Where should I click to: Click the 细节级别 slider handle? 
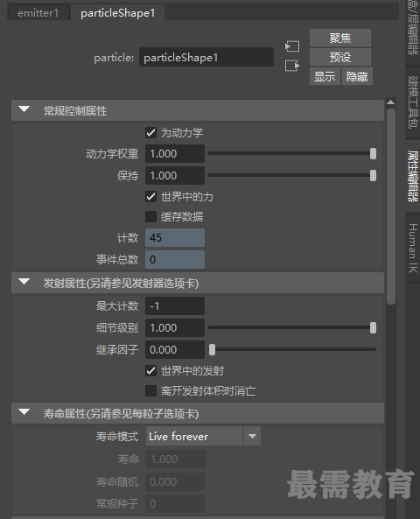point(373,327)
